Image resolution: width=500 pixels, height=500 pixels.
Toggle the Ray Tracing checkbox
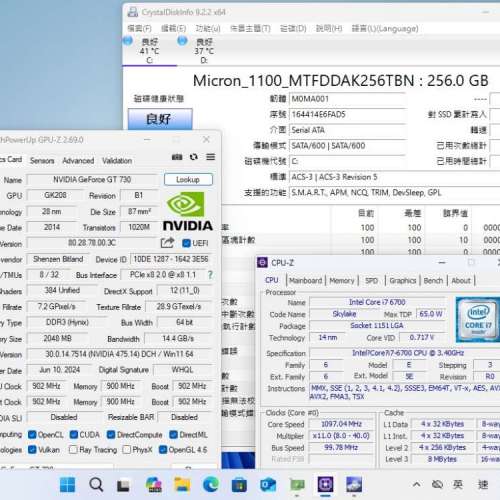[x=73, y=450]
